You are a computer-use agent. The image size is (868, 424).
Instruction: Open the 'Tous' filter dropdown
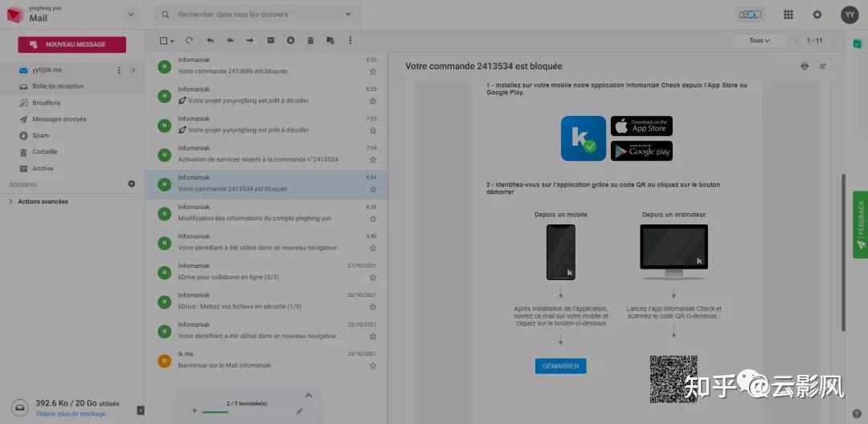[x=760, y=40]
